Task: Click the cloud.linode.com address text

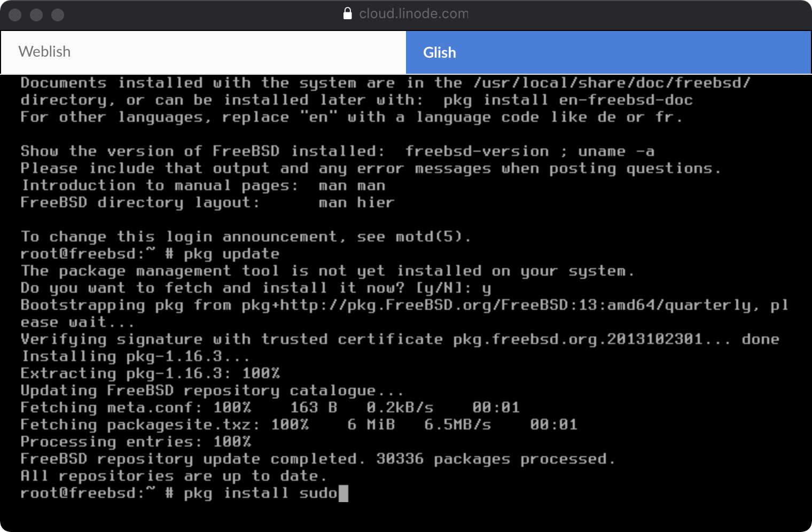Action: pos(413,13)
